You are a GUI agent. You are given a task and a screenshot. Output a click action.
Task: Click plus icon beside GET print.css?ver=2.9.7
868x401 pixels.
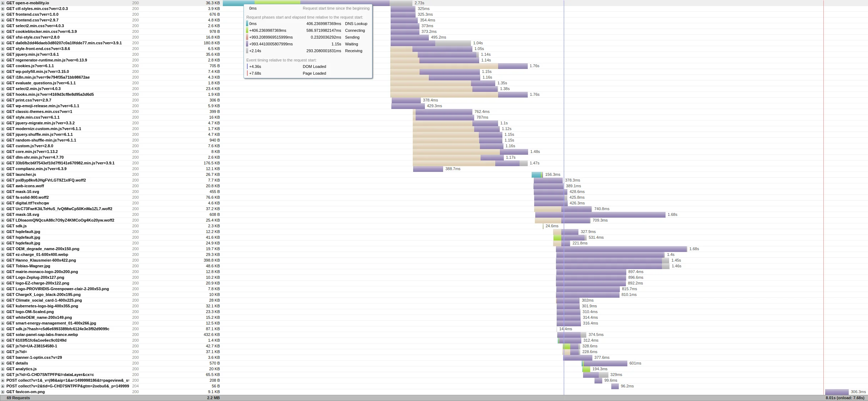coord(2,100)
